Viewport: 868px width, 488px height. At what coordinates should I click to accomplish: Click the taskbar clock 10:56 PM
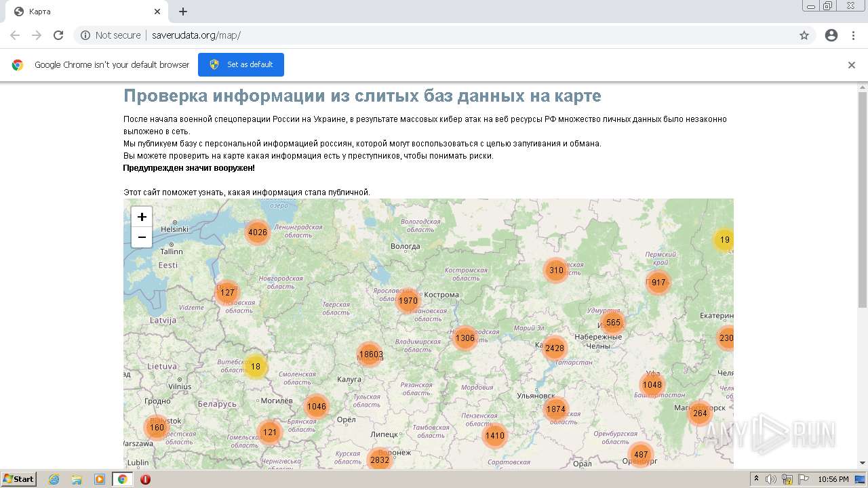(833, 479)
